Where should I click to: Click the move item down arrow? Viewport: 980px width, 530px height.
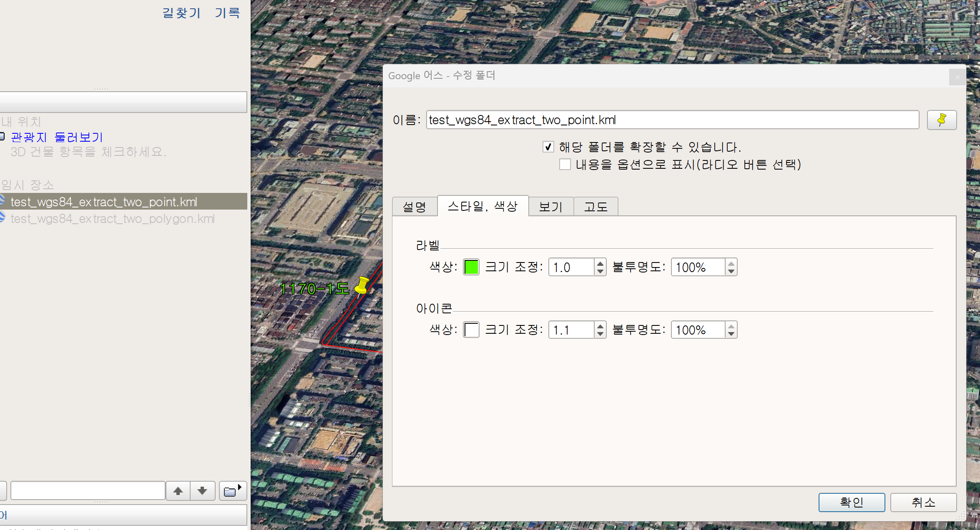tap(203, 491)
